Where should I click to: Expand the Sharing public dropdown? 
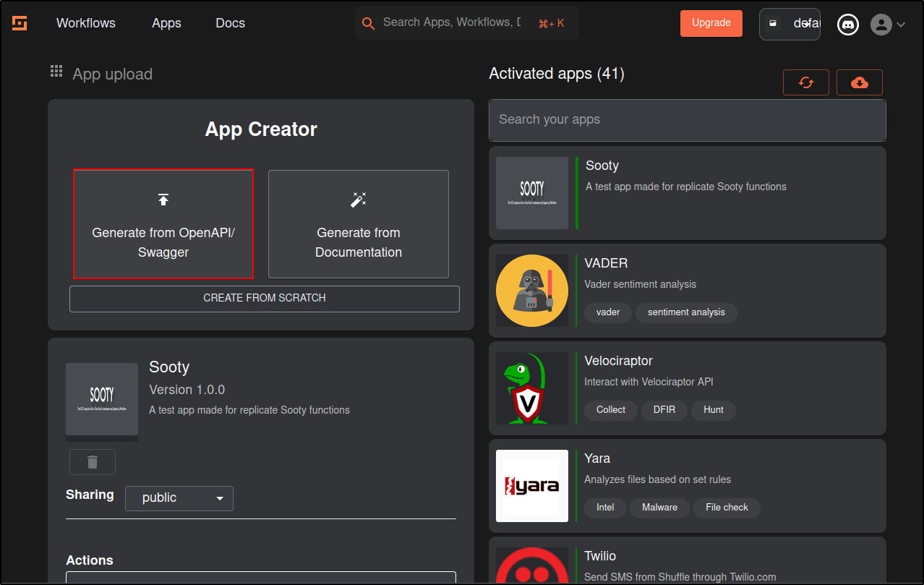coord(179,498)
